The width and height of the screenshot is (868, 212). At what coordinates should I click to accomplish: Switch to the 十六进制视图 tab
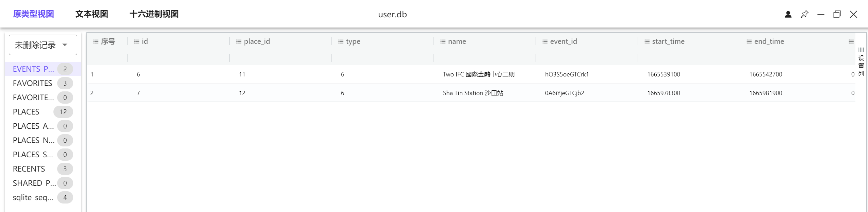[154, 14]
